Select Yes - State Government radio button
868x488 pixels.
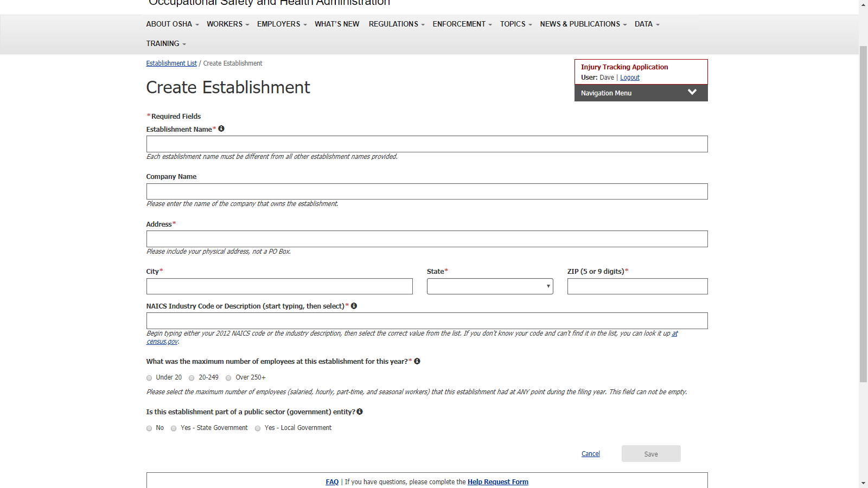[x=174, y=428]
